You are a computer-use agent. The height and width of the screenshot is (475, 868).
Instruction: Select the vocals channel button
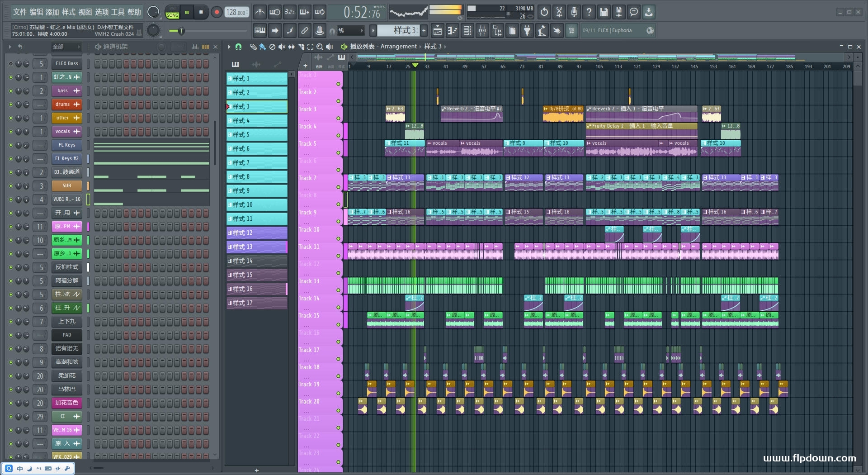[x=63, y=132]
